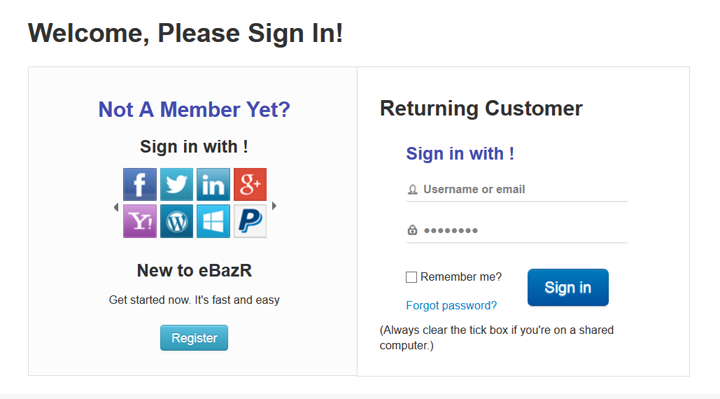The height and width of the screenshot is (399, 720).
Task: Click the Not A Member Yet heading
Action: tap(194, 110)
